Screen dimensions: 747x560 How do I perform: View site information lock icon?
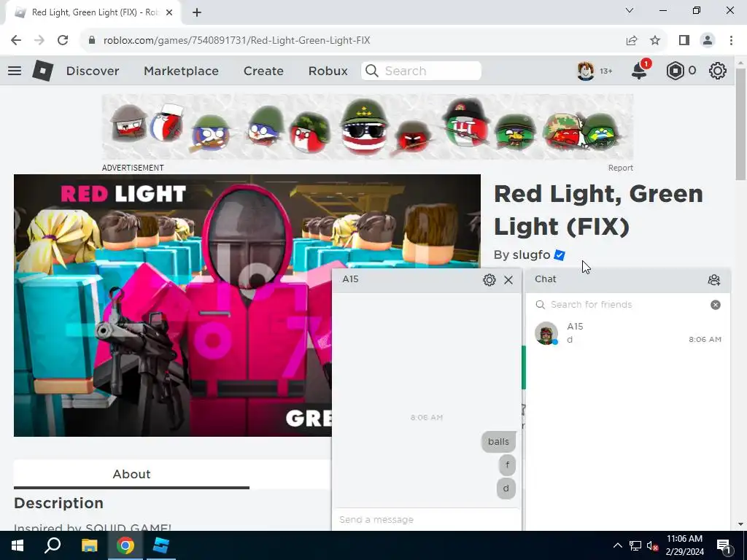pyautogui.click(x=92, y=40)
